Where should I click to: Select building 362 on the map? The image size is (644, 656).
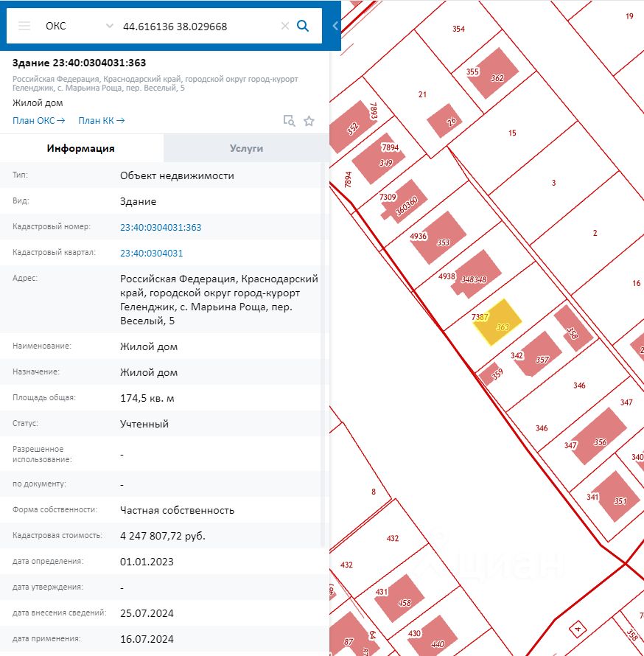point(492,73)
